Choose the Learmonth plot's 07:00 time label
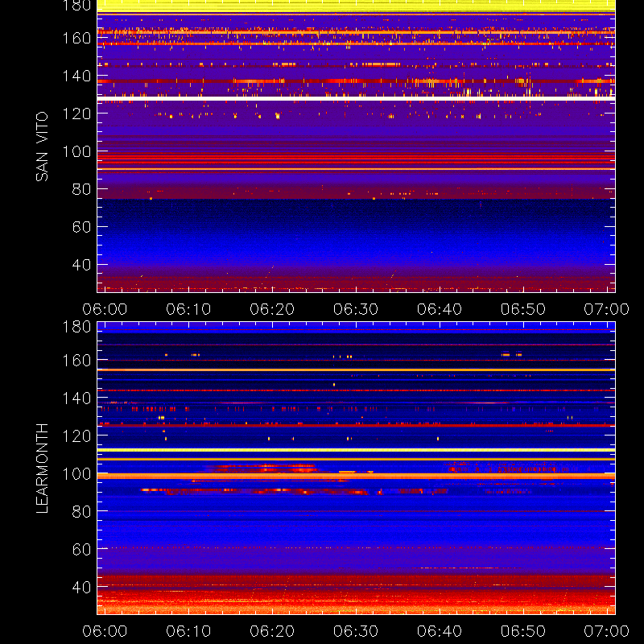Image resolution: width=644 pixels, height=644 pixels. (x=607, y=631)
